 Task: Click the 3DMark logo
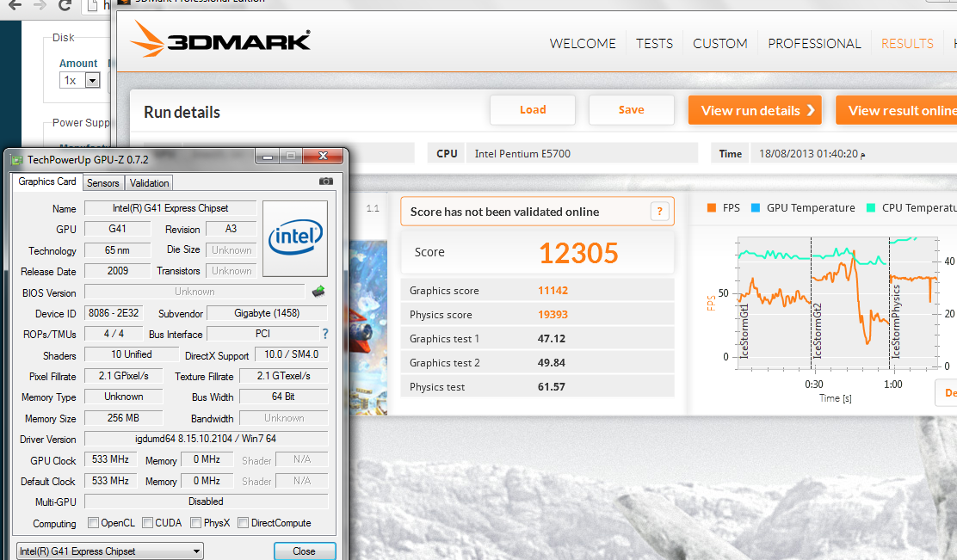click(x=219, y=40)
